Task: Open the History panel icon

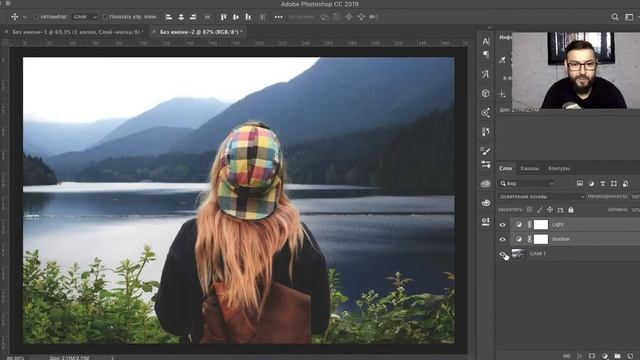Action: click(485, 132)
